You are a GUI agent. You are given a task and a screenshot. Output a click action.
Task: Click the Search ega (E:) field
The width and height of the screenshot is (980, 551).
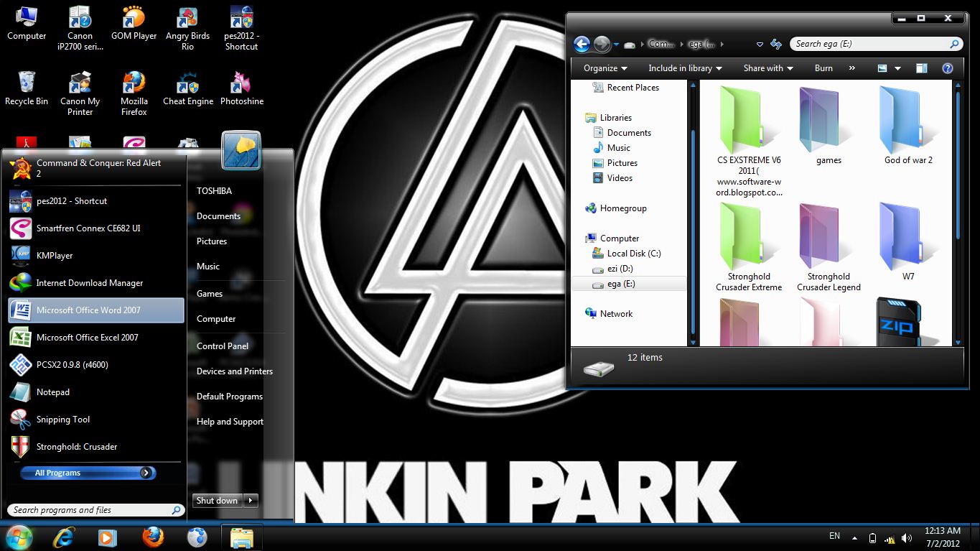(876, 44)
